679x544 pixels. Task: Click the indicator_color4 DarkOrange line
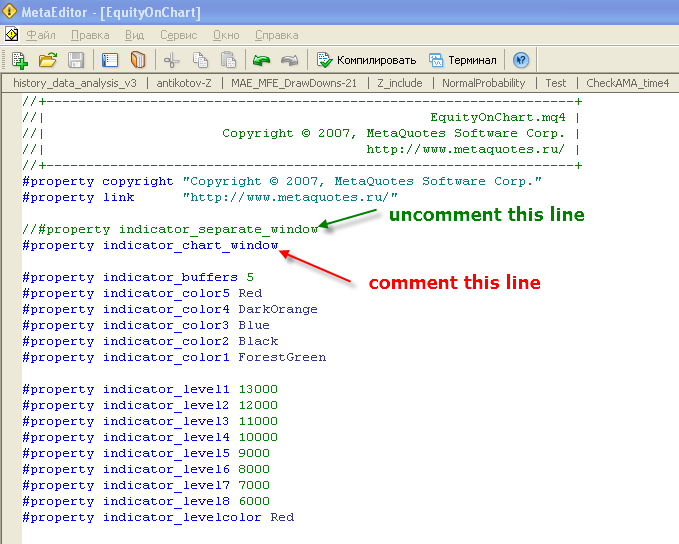click(170, 309)
